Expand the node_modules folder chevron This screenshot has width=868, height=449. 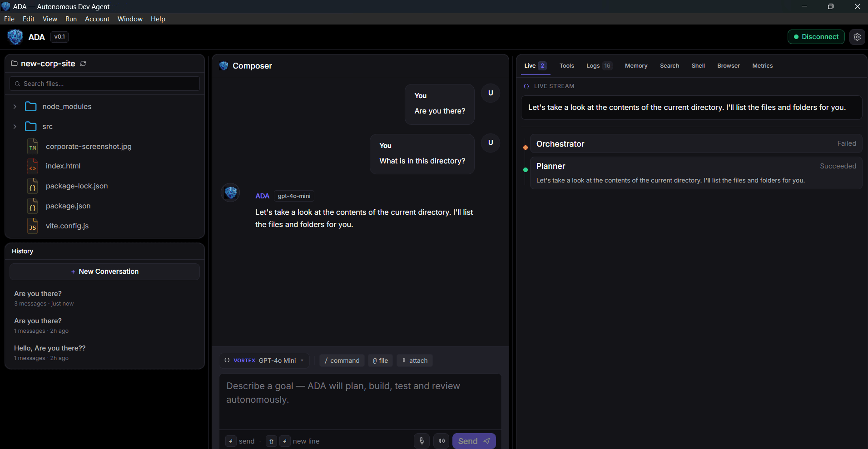pos(15,106)
